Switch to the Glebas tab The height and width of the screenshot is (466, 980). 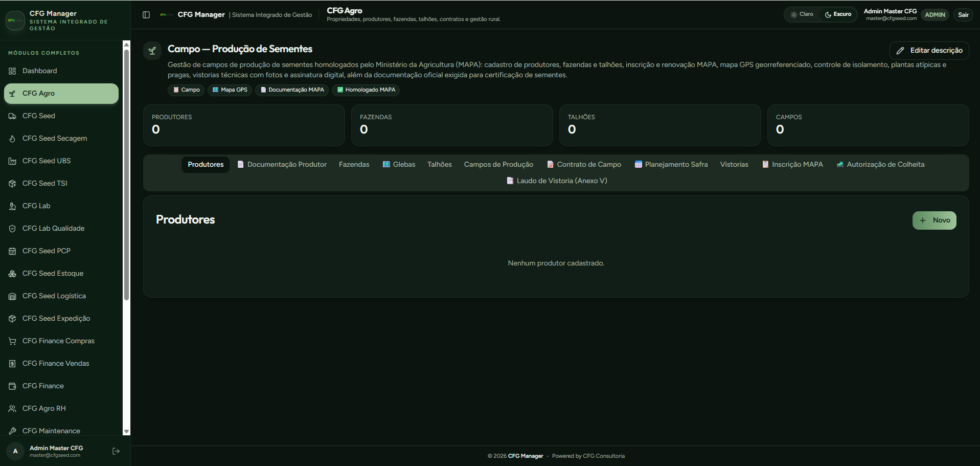(399, 164)
